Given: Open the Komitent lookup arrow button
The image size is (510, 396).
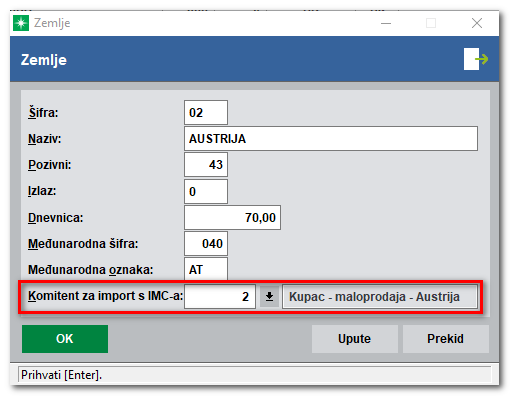Looking at the screenshot, I should click(269, 296).
